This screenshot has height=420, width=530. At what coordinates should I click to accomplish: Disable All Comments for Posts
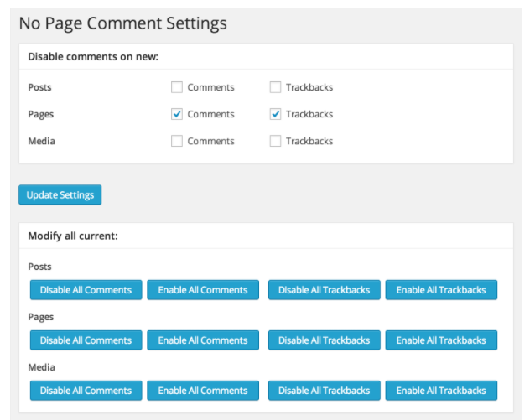pos(86,290)
